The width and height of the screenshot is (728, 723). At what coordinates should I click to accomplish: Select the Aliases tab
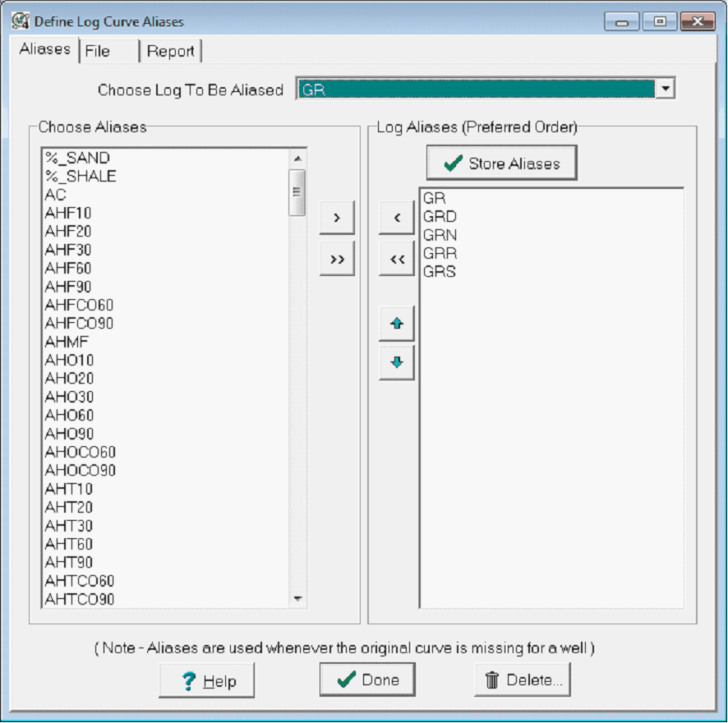point(44,49)
